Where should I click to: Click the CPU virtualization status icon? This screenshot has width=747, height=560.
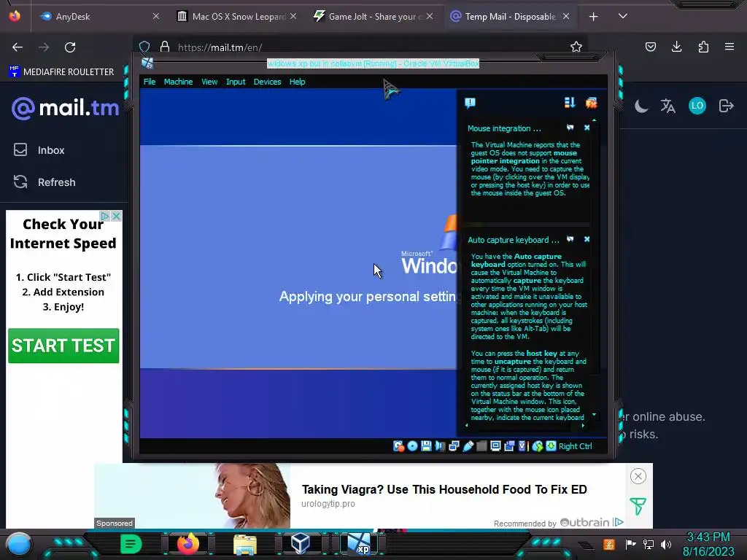523,446
